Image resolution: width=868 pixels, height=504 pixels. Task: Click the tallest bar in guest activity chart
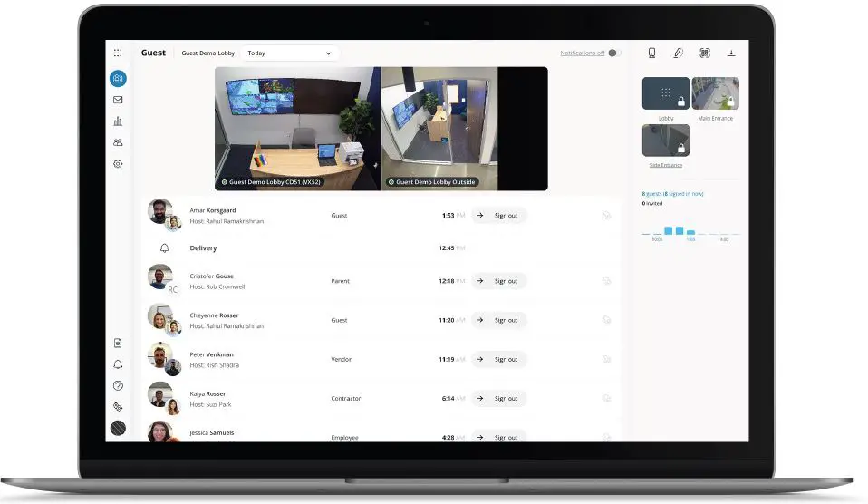(669, 231)
